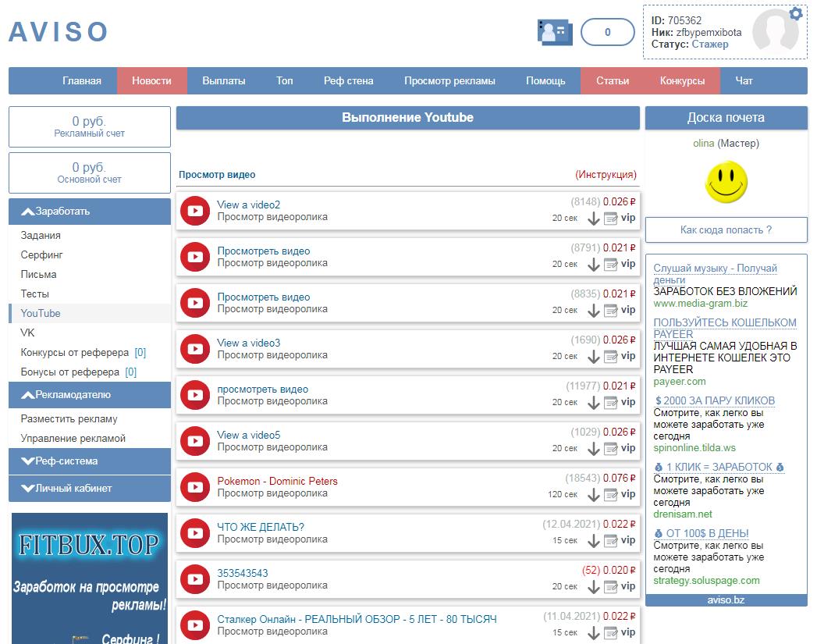
Task: Open the Главная nav tab
Action: click(82, 80)
